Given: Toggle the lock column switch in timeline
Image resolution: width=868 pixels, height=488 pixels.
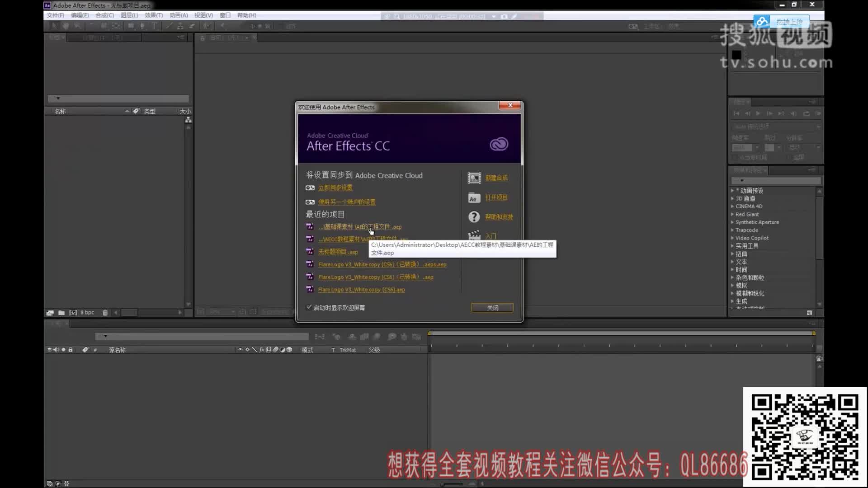Looking at the screenshot, I should pos(71,350).
